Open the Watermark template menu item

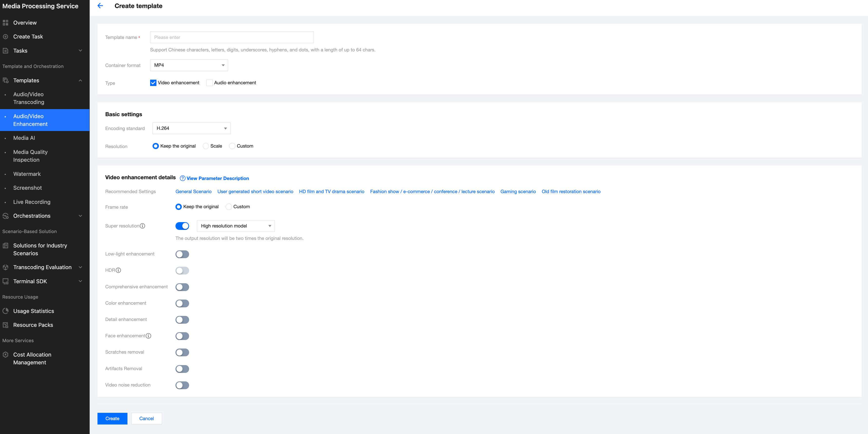tap(27, 174)
